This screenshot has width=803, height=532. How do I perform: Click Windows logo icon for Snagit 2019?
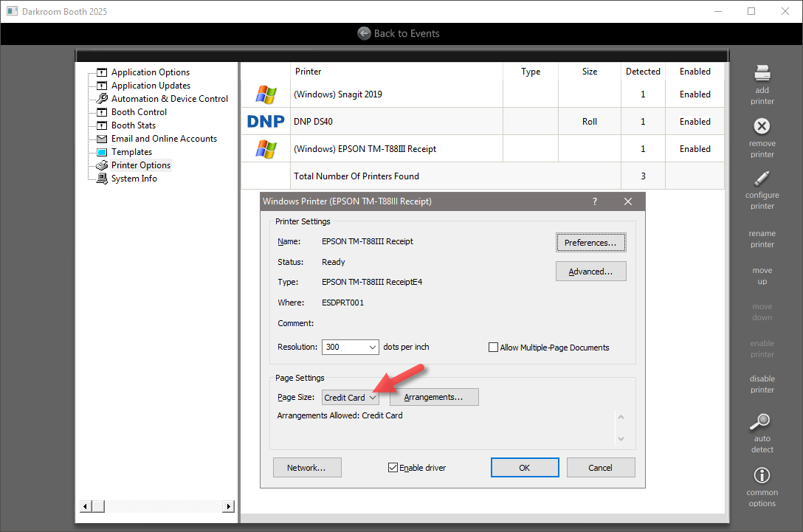[x=266, y=94]
